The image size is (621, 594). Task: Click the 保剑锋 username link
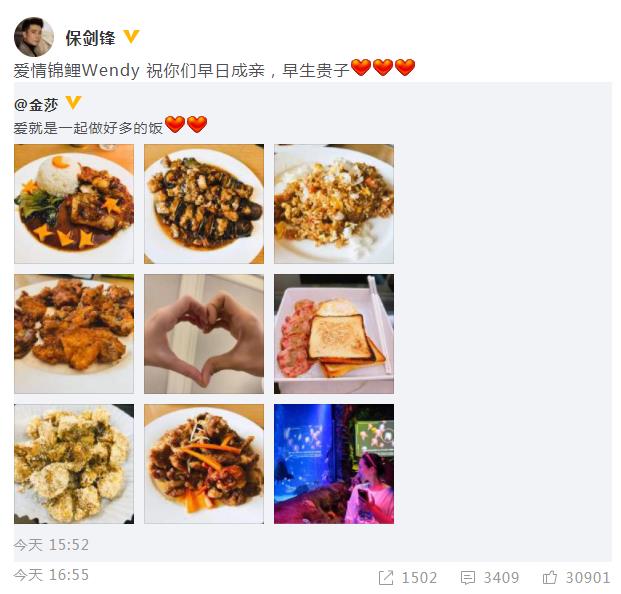click(x=90, y=38)
